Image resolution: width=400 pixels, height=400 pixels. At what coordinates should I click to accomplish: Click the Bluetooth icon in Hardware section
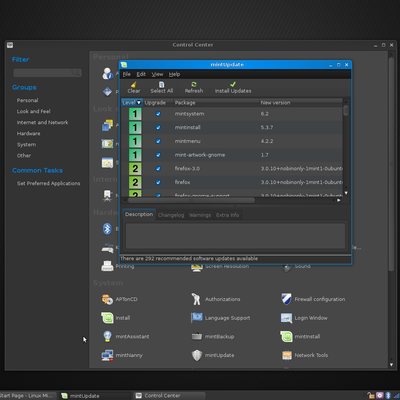point(107,229)
